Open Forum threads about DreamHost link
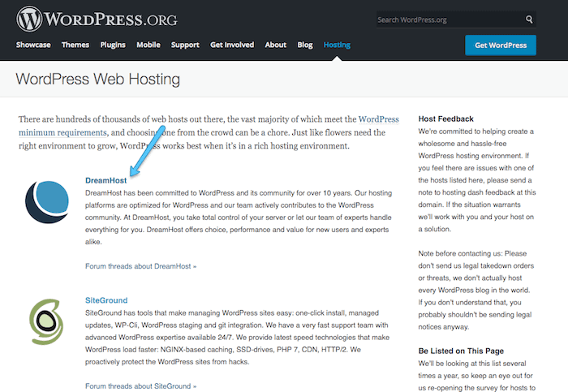The image size is (568, 392). [x=140, y=266]
